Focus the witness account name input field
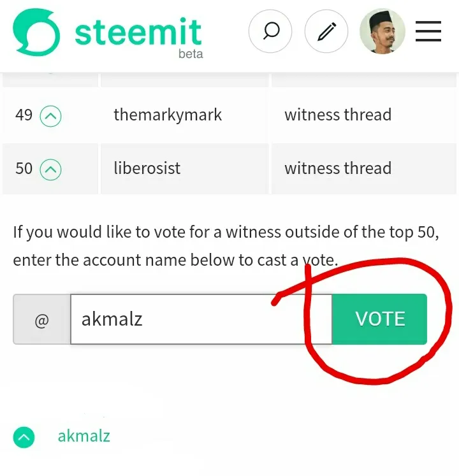The height and width of the screenshot is (476, 459). (201, 319)
